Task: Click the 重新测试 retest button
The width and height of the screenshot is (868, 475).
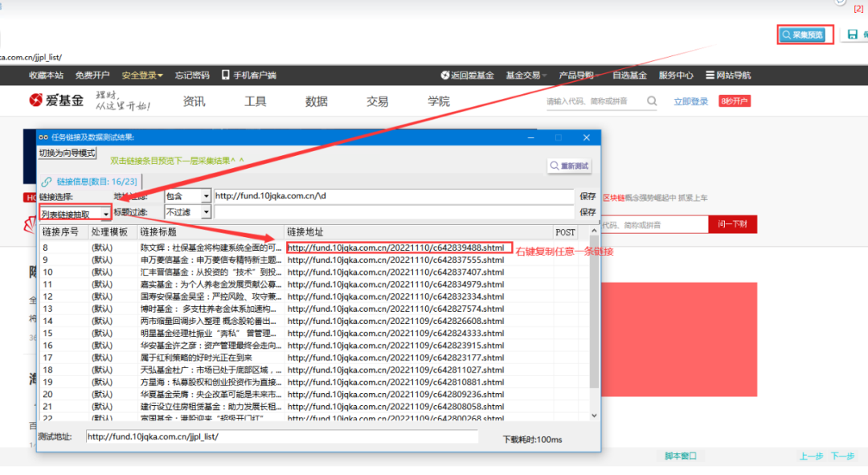Action: pos(570,166)
